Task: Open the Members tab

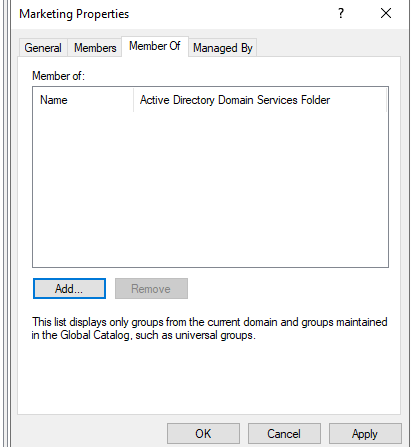Action: point(95,48)
